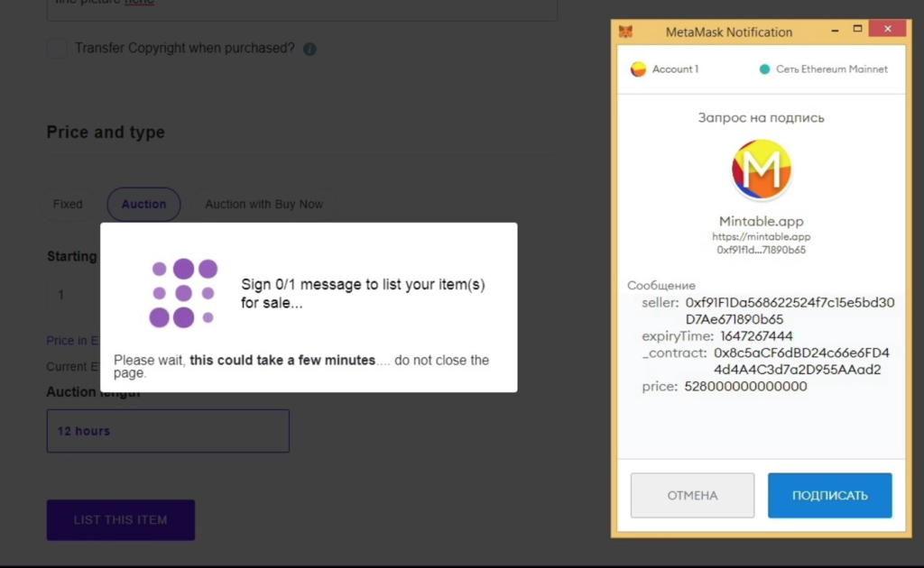This screenshot has height=568, width=924.
Task: Click the LIST THIS ITEM button
Action: 121,519
